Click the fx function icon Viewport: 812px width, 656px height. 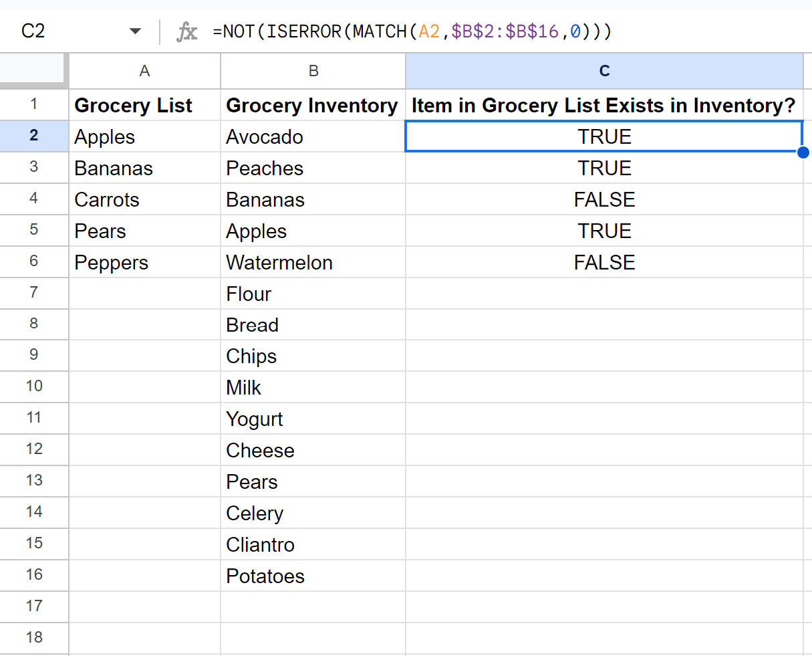[186, 31]
